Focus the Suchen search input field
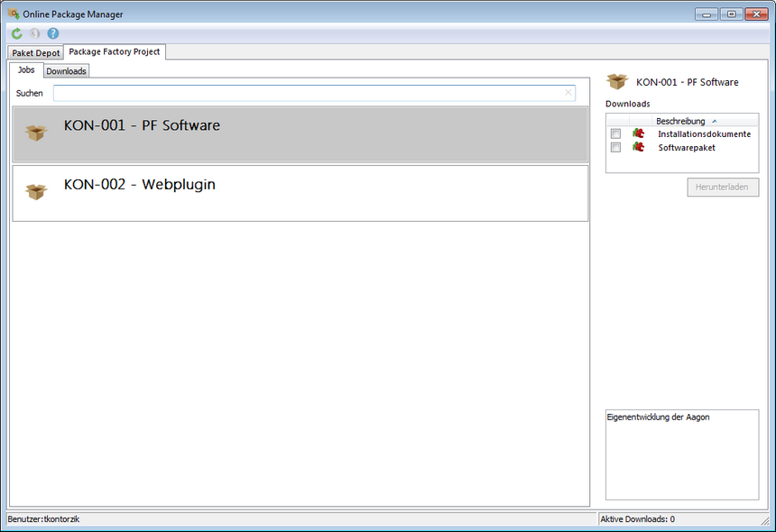 (307, 93)
